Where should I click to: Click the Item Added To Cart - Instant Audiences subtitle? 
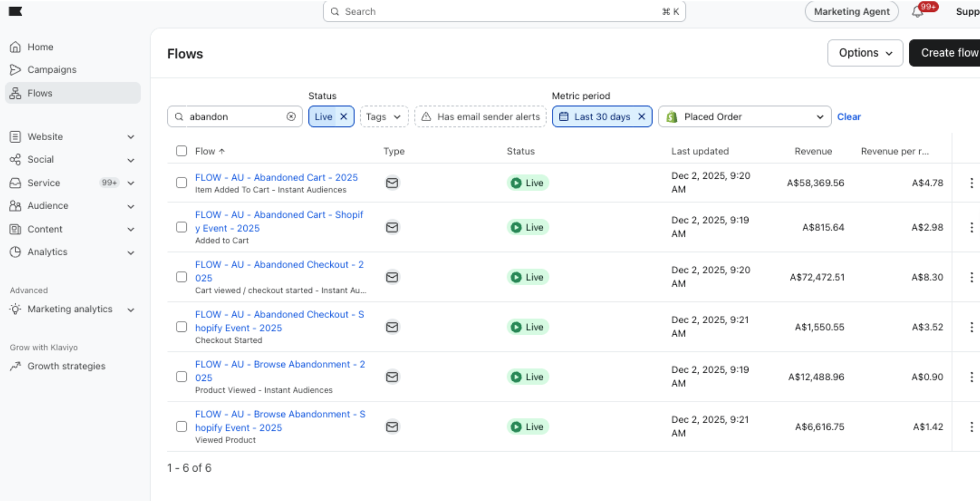pos(271,190)
